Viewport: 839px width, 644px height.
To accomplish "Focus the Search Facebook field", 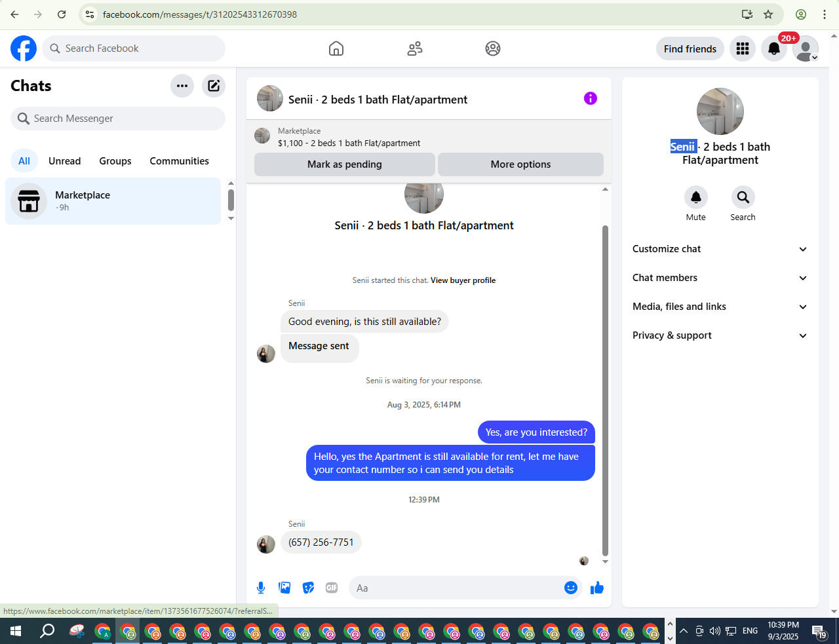I will click(134, 48).
